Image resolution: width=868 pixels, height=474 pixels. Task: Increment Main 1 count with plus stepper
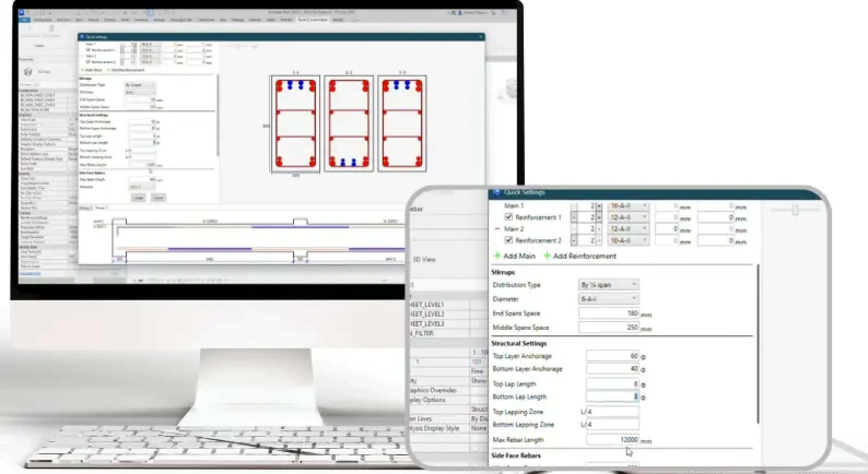point(599,206)
